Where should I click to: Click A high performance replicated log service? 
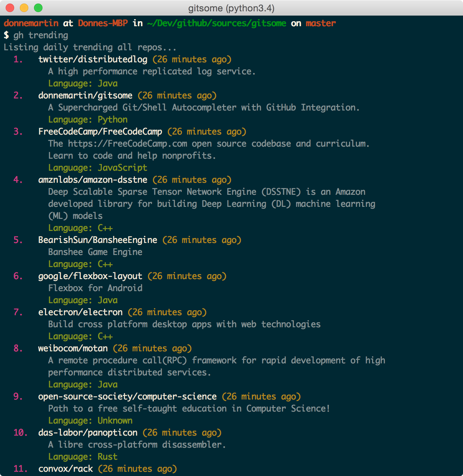(152, 72)
